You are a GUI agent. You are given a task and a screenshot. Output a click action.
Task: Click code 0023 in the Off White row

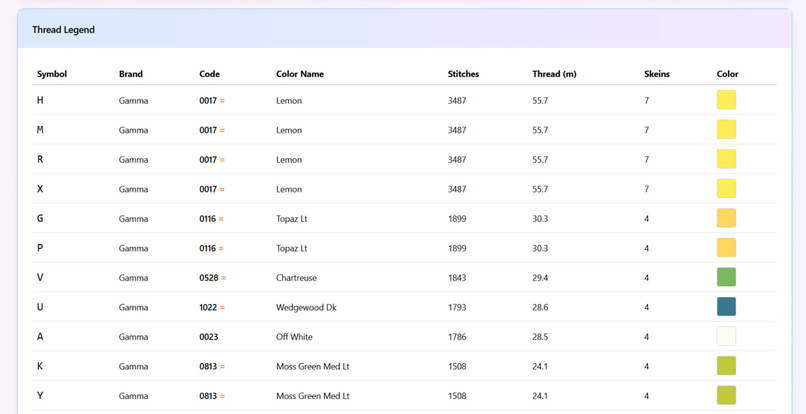(209, 337)
